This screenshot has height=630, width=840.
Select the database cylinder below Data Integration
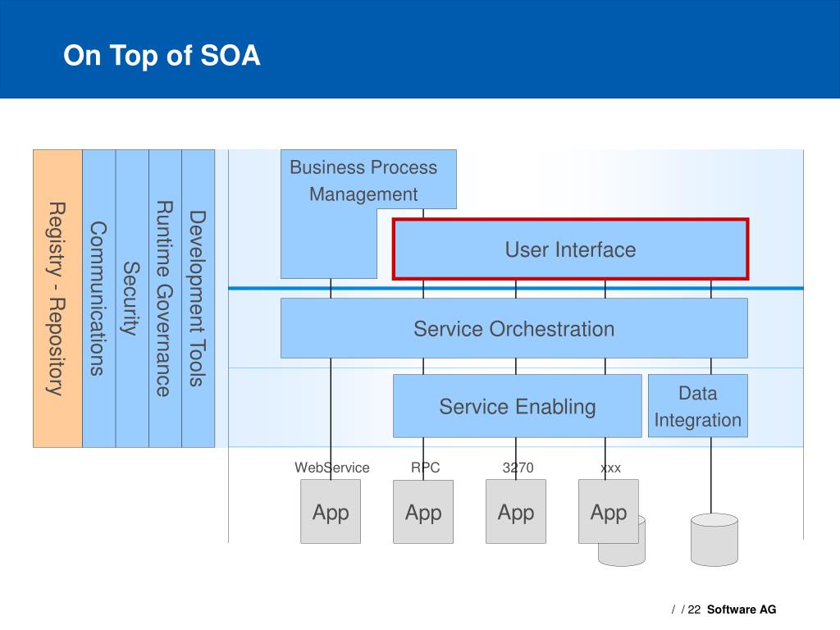coord(714,540)
